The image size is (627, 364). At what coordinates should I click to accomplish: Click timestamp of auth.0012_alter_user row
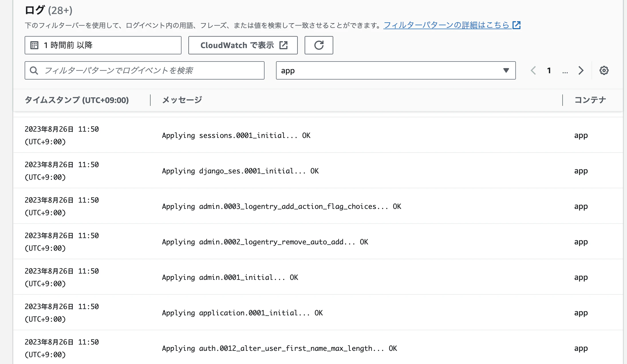pyautogui.click(x=62, y=348)
